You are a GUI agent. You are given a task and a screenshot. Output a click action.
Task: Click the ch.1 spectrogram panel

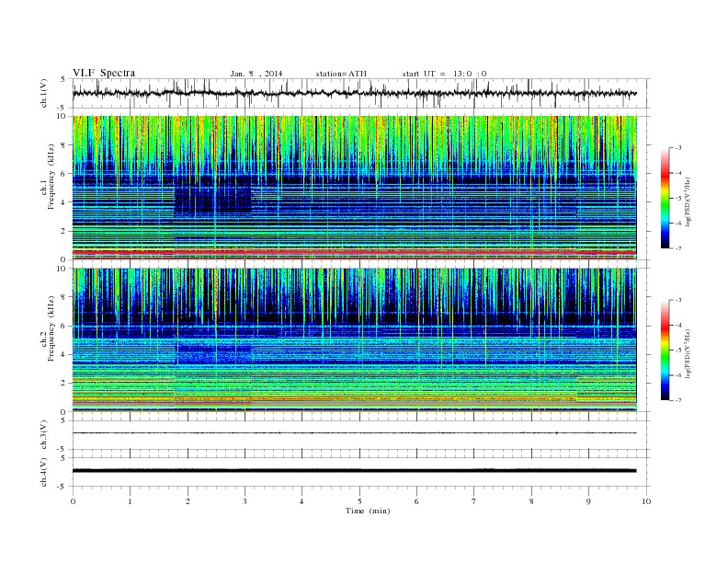(354, 187)
